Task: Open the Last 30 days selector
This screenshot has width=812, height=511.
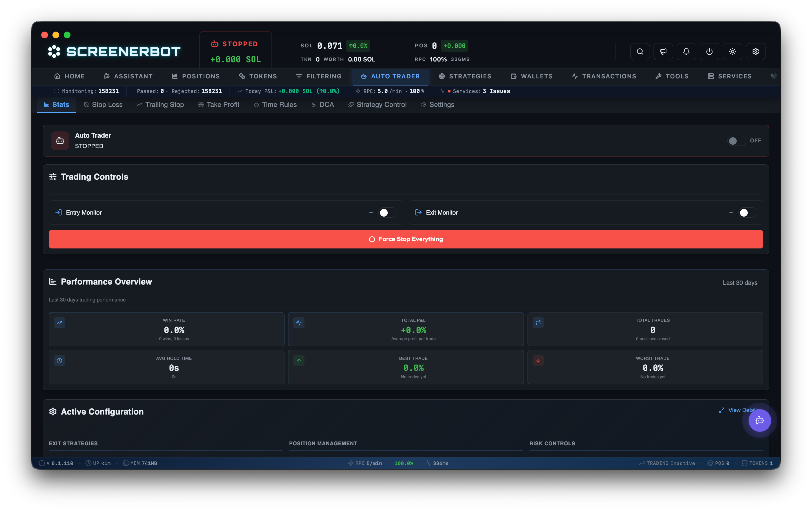Action: (740, 283)
